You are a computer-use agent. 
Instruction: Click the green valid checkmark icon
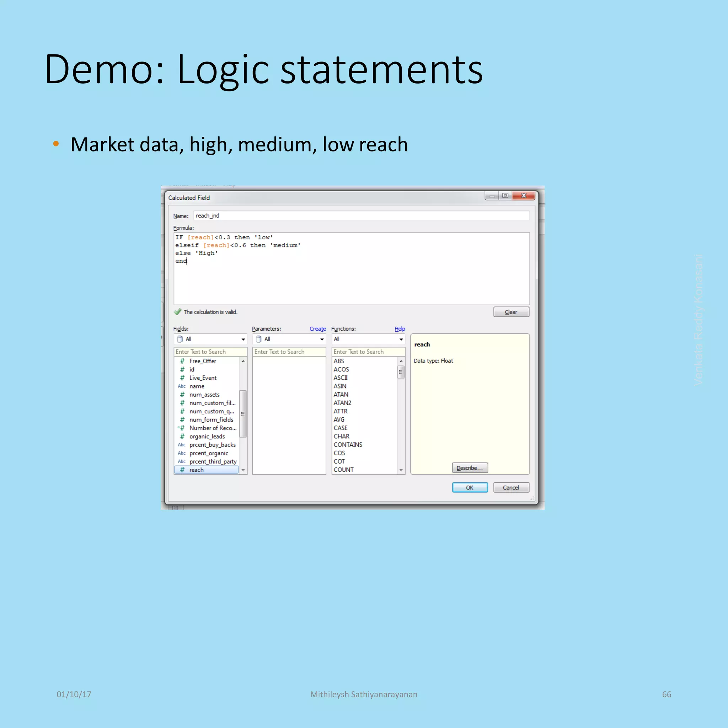pos(177,312)
